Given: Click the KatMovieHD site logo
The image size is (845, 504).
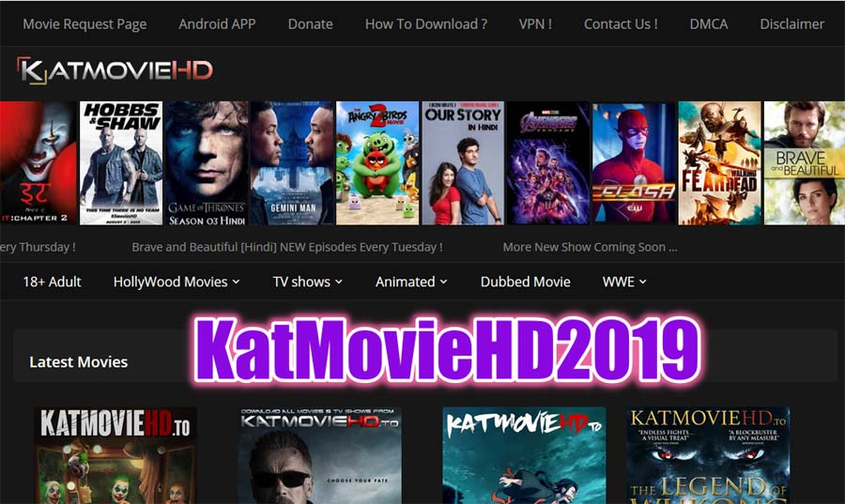Looking at the screenshot, I should coord(115,70).
